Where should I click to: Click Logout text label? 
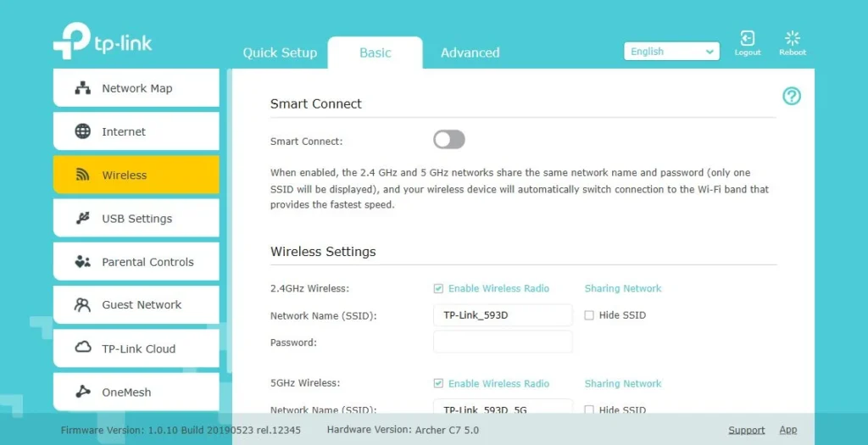(x=748, y=53)
